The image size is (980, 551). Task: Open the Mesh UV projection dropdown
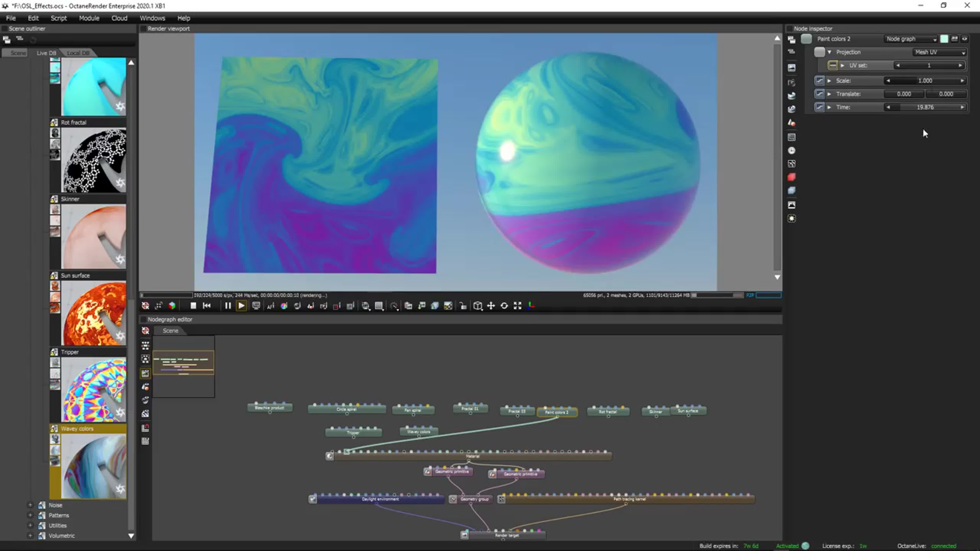point(939,52)
